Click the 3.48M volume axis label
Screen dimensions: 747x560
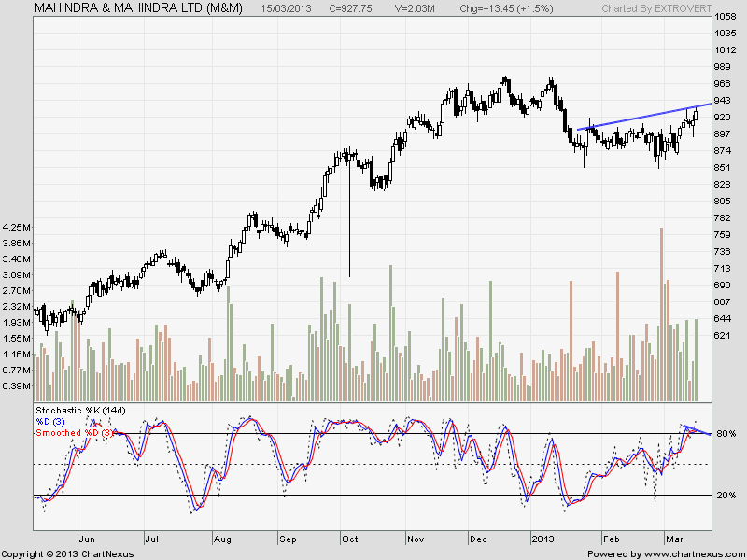[x=17, y=259]
